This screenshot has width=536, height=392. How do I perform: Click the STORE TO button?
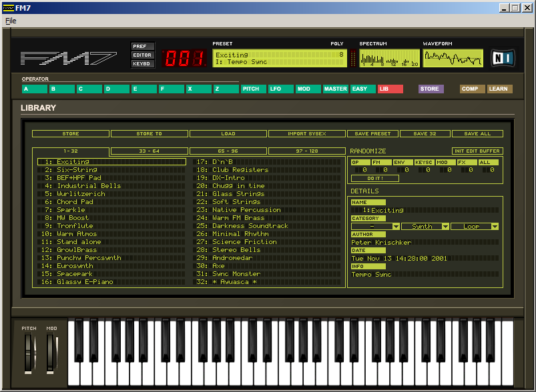[150, 133]
